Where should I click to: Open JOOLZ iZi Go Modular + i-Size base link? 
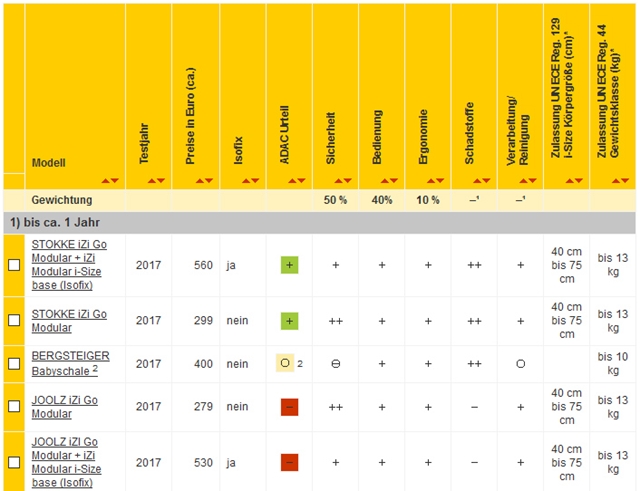click(66, 462)
